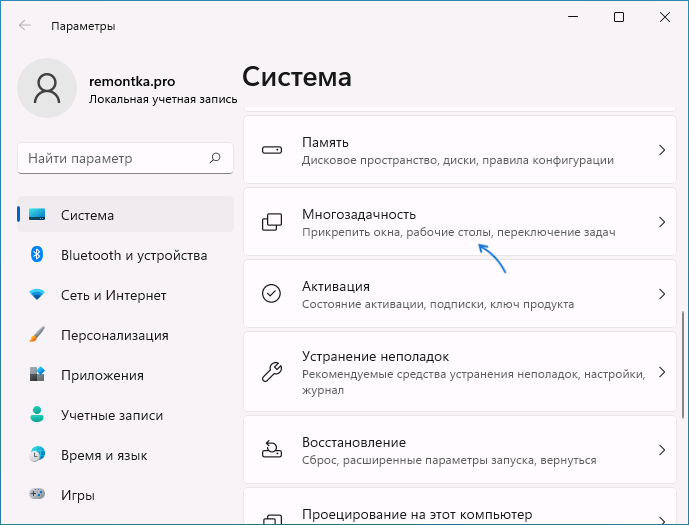Open the Игры section

pyautogui.click(x=125, y=494)
